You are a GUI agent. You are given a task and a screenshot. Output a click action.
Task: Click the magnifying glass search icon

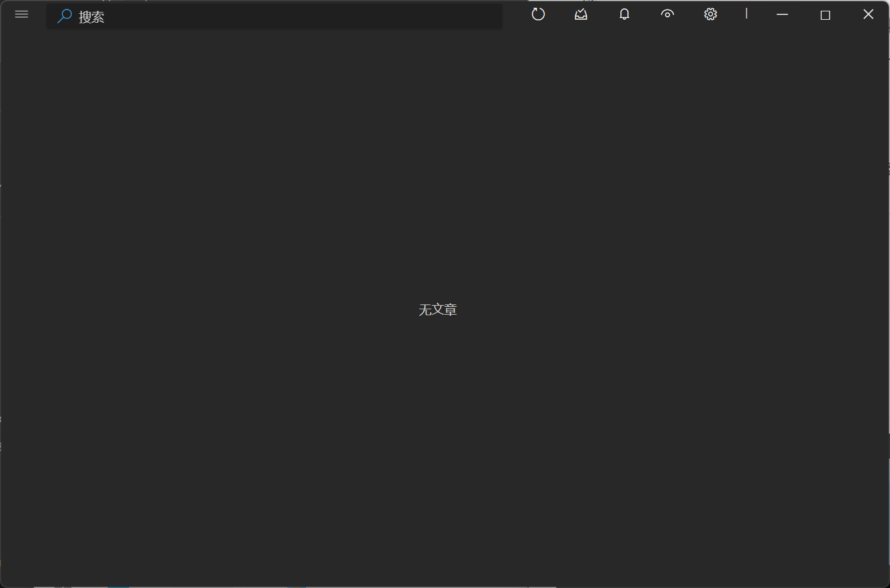click(x=65, y=16)
